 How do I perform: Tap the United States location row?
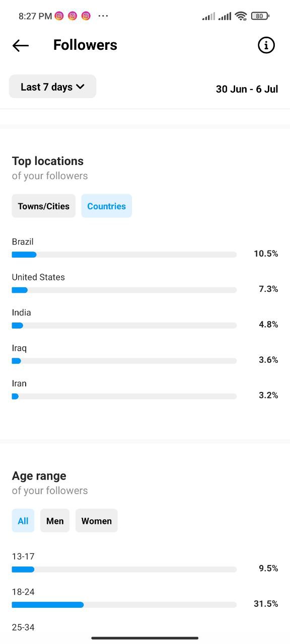[x=145, y=283]
